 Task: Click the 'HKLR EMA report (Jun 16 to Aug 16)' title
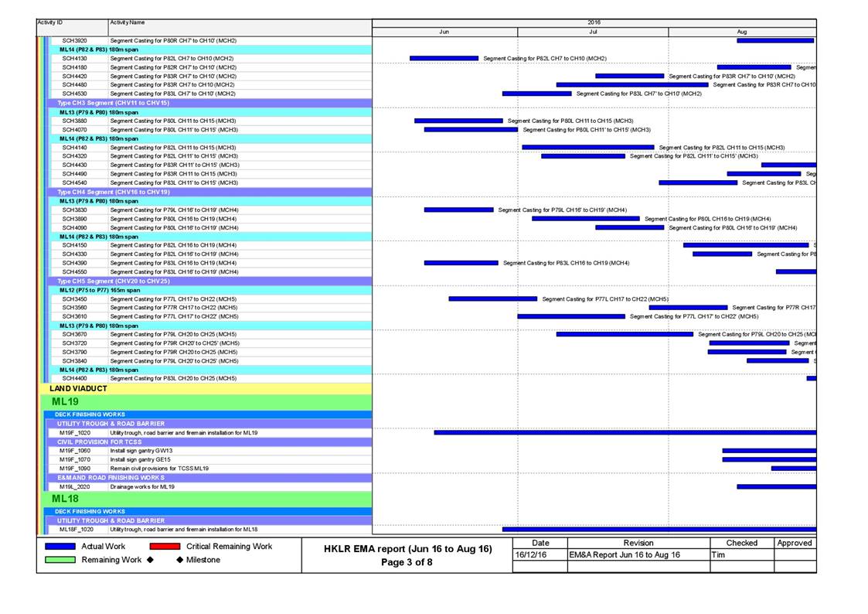408,549
